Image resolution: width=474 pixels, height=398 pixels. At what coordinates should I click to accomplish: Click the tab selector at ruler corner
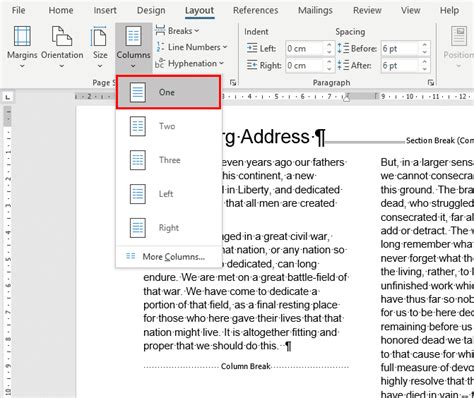coord(8,97)
